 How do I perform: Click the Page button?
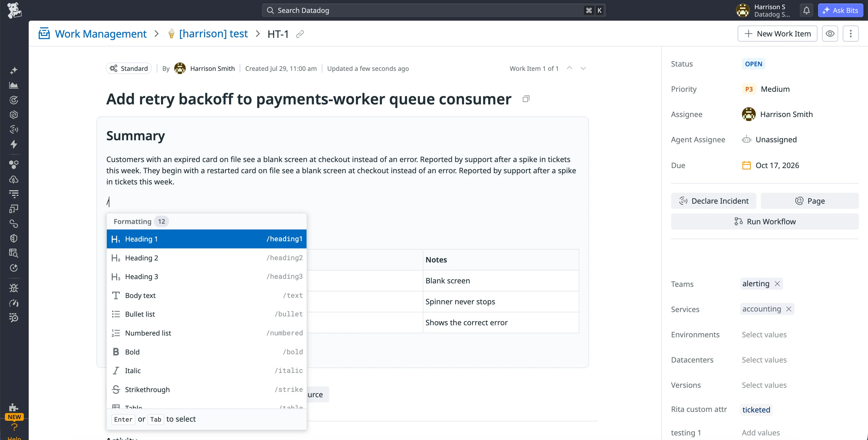(810, 201)
